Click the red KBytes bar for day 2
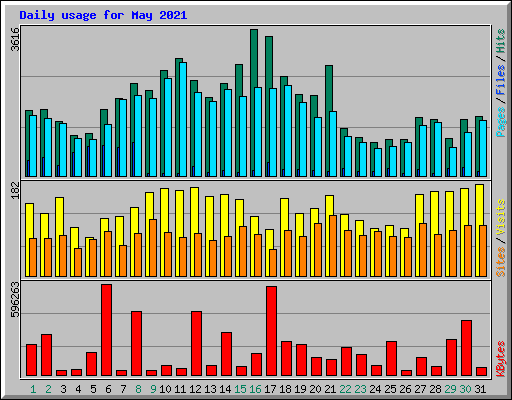This screenshot has width=512, height=400. 46,355
